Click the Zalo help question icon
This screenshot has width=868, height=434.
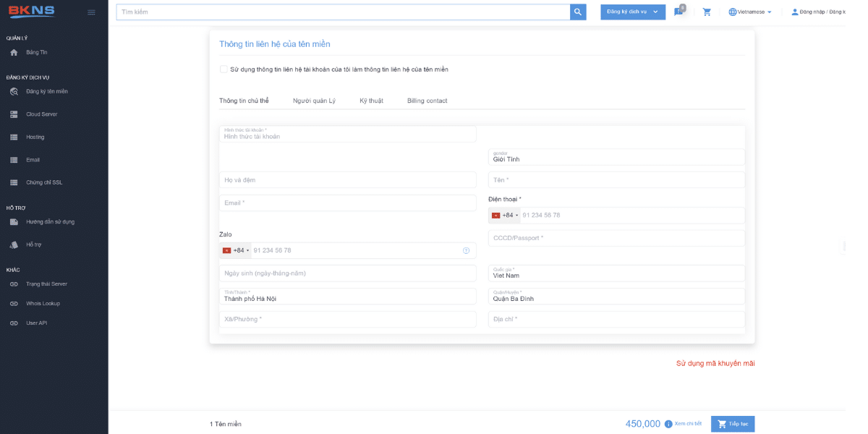(466, 251)
